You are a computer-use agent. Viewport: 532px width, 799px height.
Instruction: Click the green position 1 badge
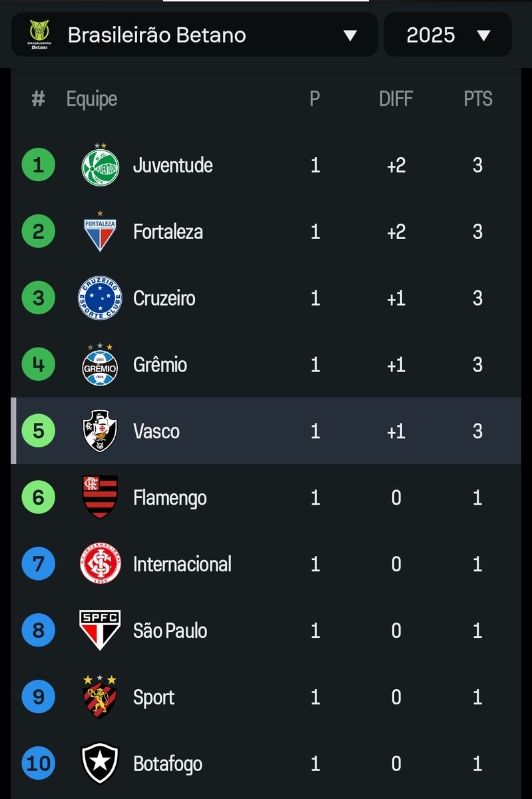(38, 165)
